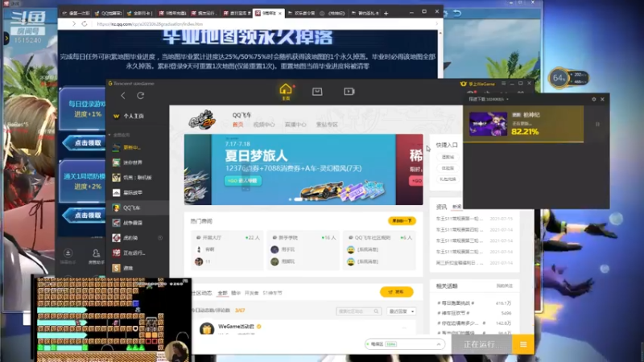Open download panel settings gear
The height and width of the screenshot is (362, 644).
pyautogui.click(x=593, y=99)
